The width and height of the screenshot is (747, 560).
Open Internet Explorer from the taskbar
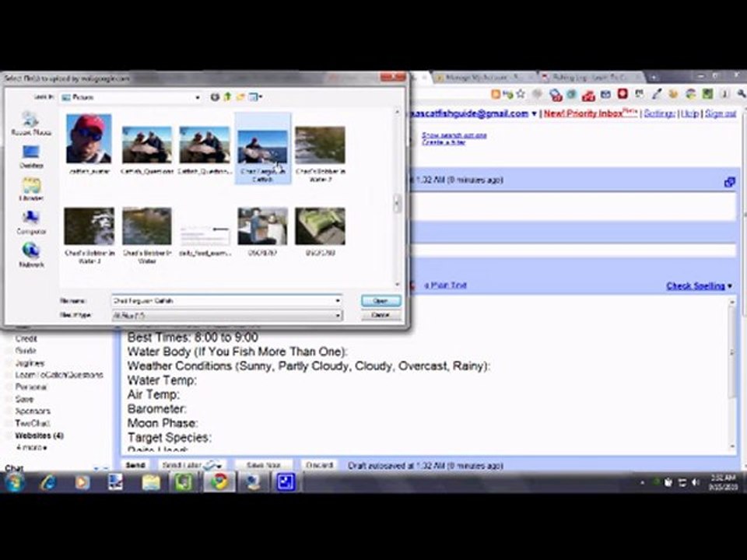coord(48,482)
